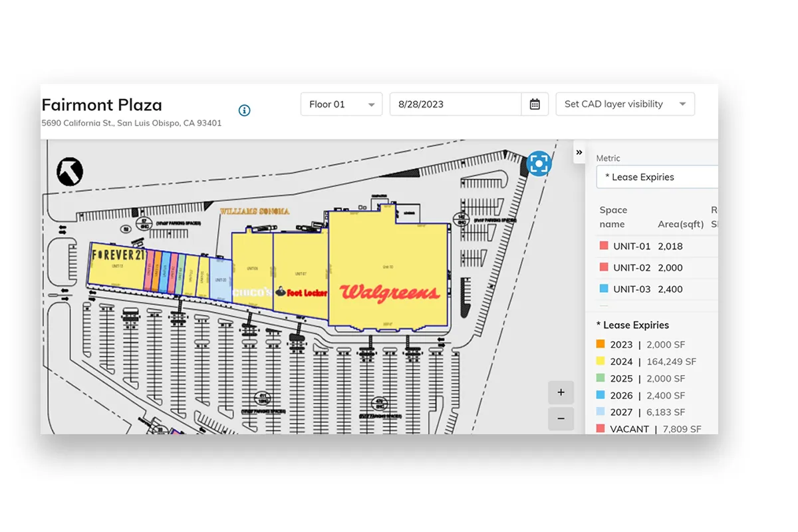Open the Lease Expiries metric dropdown
This screenshot has height=532, width=798.
click(x=657, y=177)
